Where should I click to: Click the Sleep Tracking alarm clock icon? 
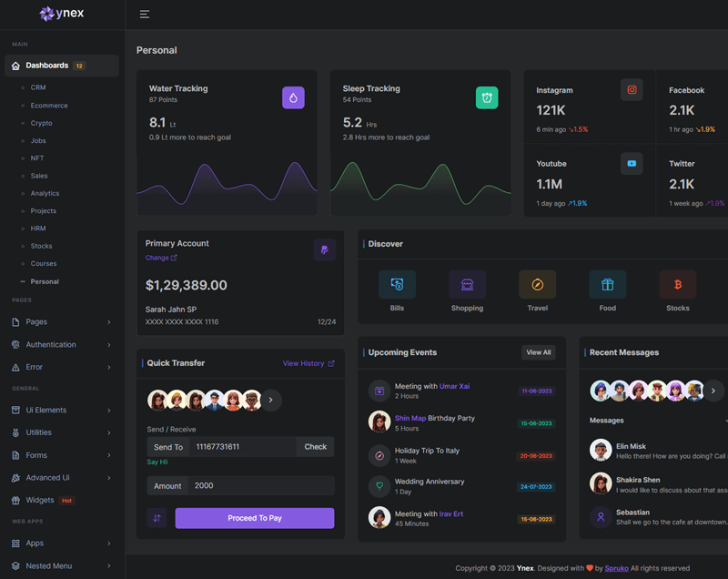tap(487, 97)
